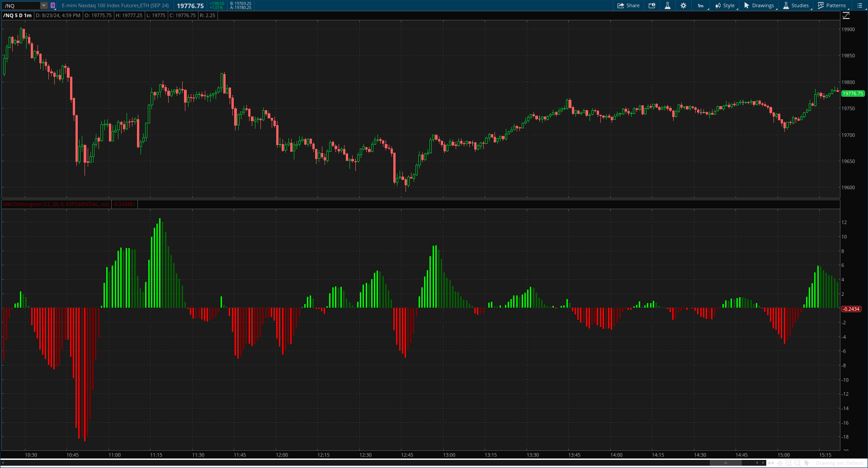Open the flask icon next to the gear icon
The image size is (868, 468).
pyautogui.click(x=667, y=5)
